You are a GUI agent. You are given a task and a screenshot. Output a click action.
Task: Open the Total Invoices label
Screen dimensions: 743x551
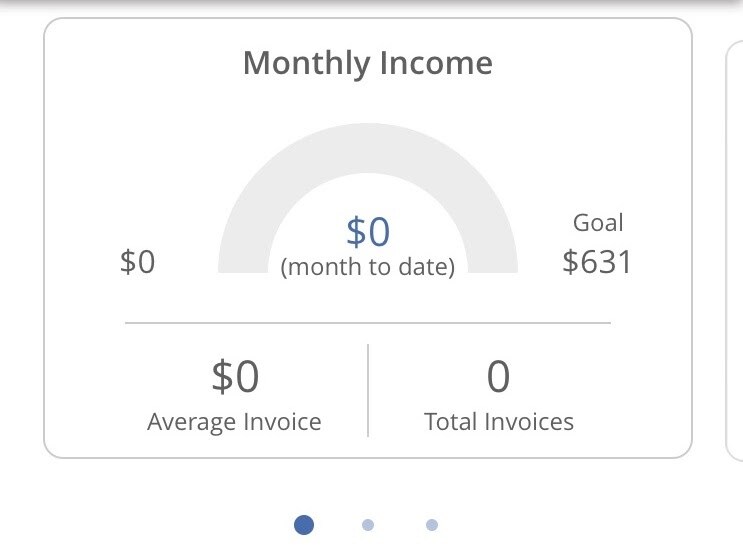coord(499,421)
